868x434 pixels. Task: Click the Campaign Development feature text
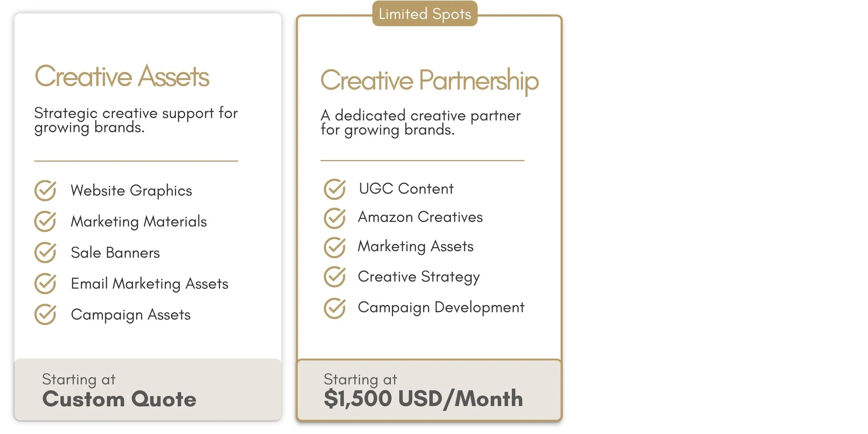[x=441, y=308]
